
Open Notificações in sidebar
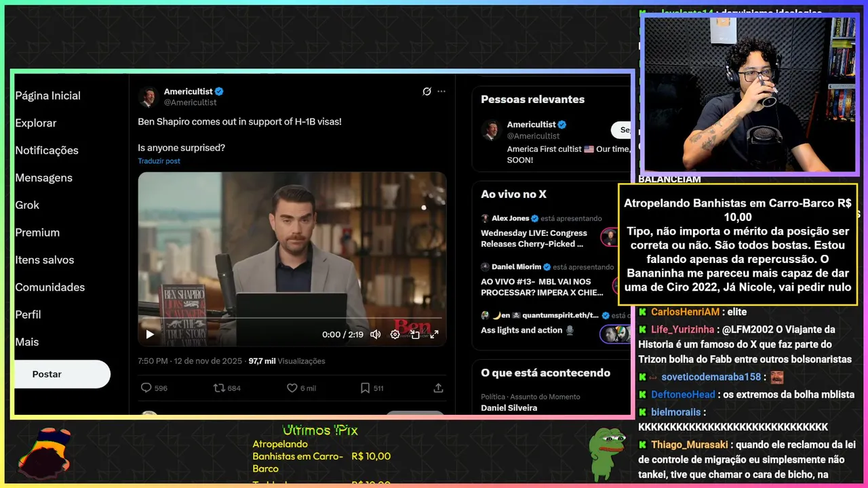click(47, 150)
